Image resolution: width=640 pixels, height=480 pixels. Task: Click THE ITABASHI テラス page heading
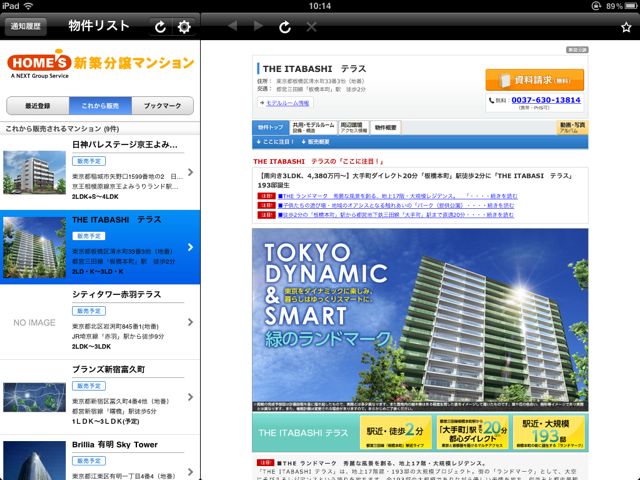tap(314, 69)
